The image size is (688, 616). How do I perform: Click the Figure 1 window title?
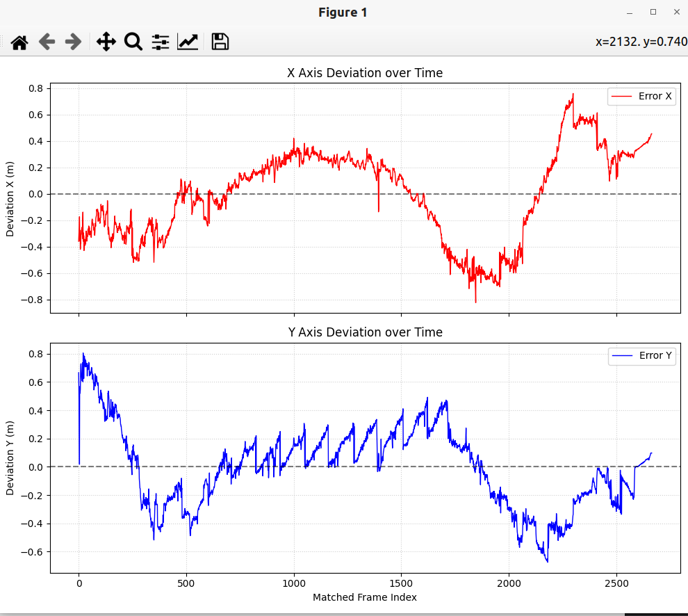coord(343,13)
